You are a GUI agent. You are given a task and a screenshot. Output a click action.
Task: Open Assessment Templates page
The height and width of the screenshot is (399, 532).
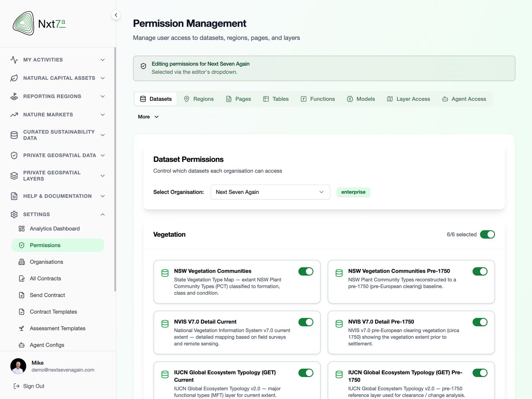[58, 329]
